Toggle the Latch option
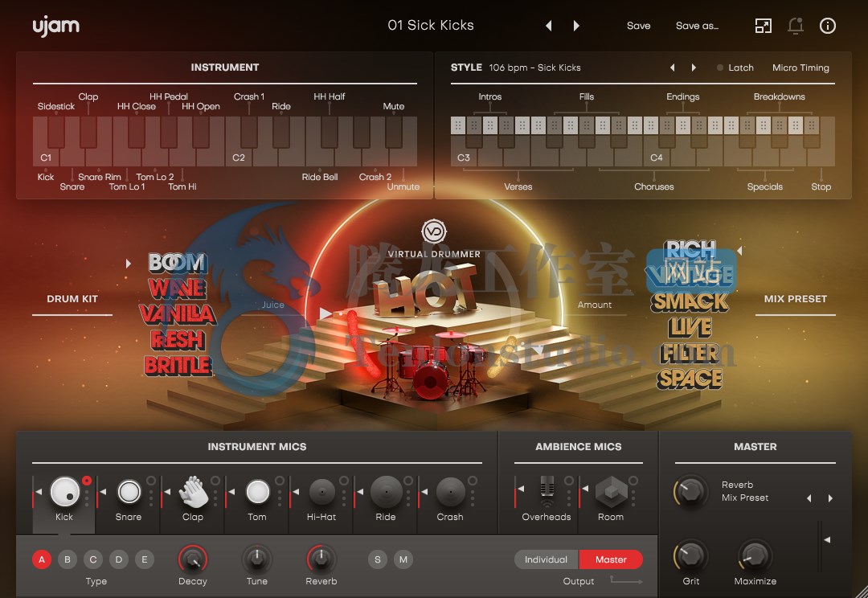Viewport: 868px width, 598px height. tap(735, 68)
